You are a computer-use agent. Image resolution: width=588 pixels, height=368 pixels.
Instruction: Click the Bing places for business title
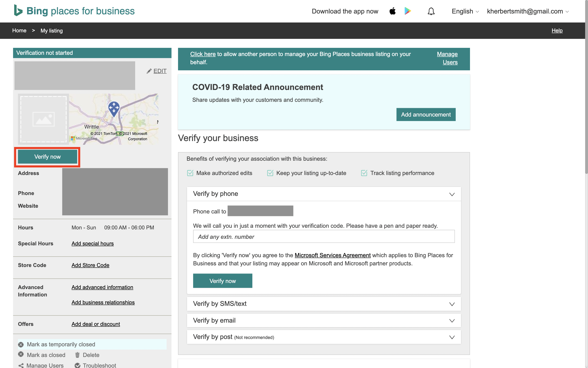[80, 11]
